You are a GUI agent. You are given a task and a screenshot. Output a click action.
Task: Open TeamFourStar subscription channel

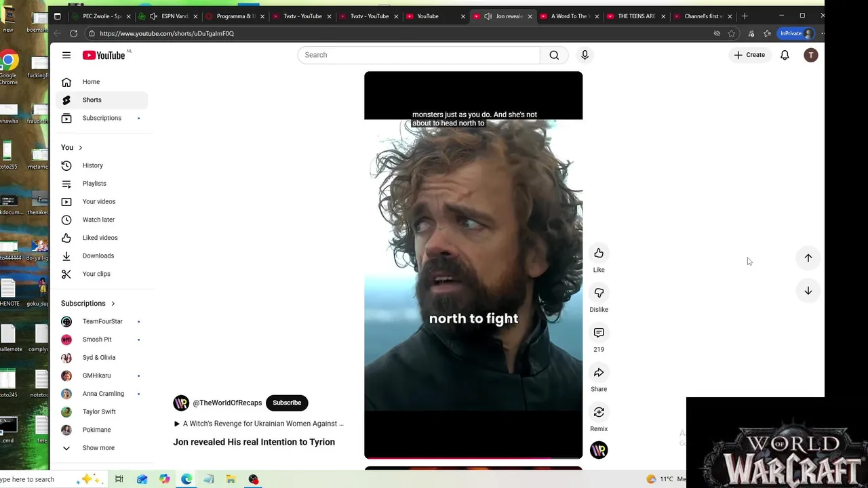pos(102,321)
